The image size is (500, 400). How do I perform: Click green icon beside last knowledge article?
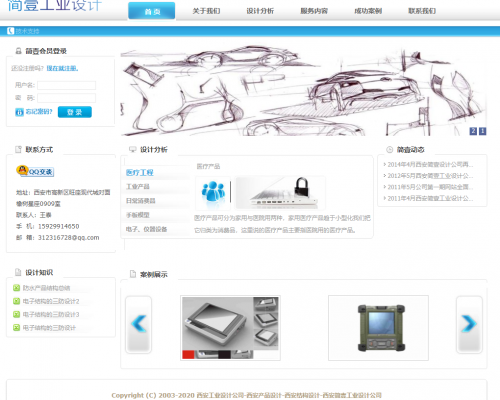click(16, 328)
